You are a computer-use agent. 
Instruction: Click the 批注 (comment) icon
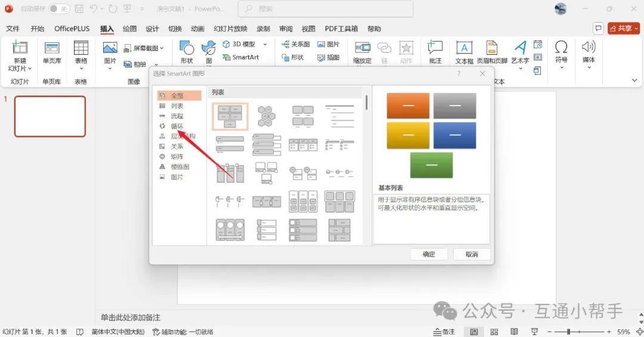[x=435, y=52]
